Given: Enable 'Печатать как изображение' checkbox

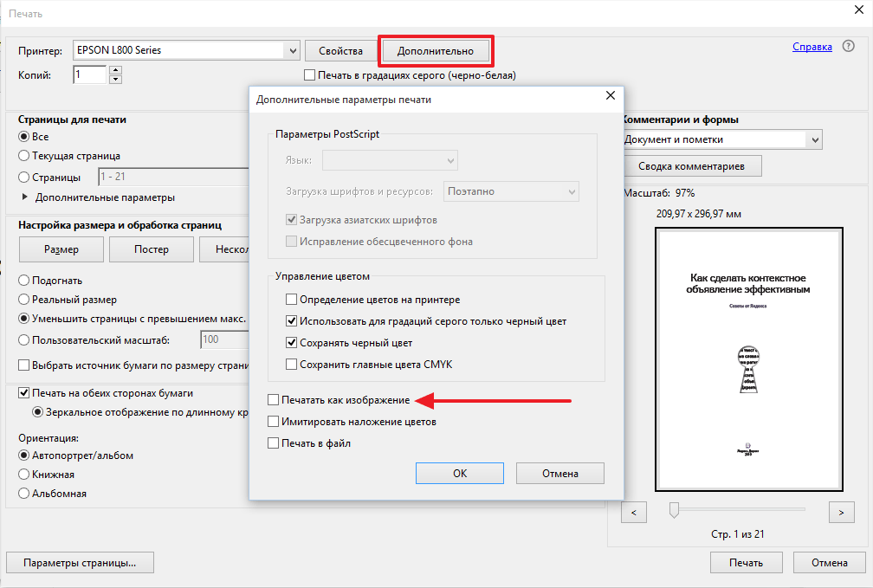Looking at the screenshot, I should click(x=274, y=400).
